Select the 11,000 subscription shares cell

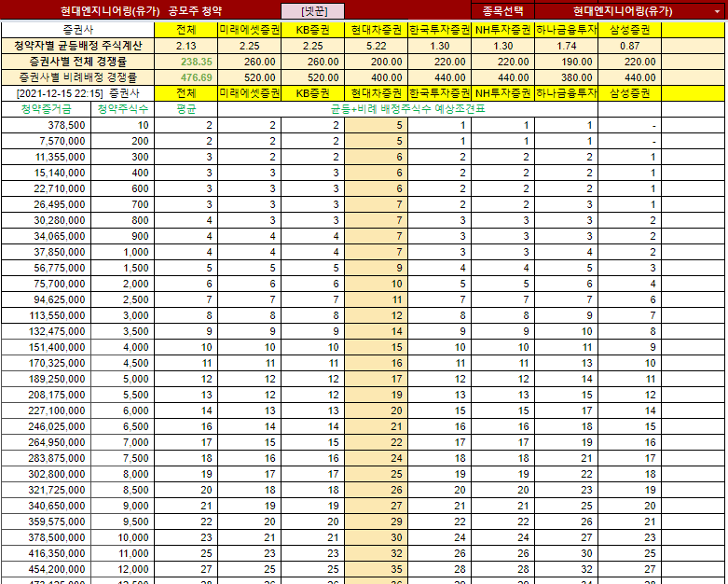point(122,553)
